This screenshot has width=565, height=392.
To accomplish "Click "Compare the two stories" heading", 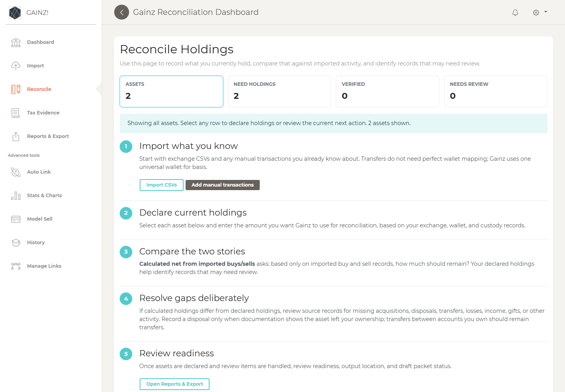I will (192, 252).
